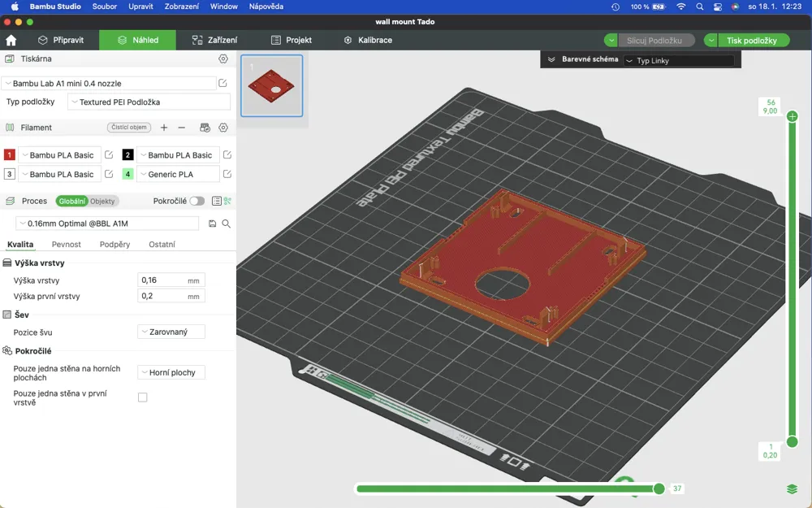Go to the Home screen icon
Image resolution: width=812 pixels, height=508 pixels.
tap(11, 40)
